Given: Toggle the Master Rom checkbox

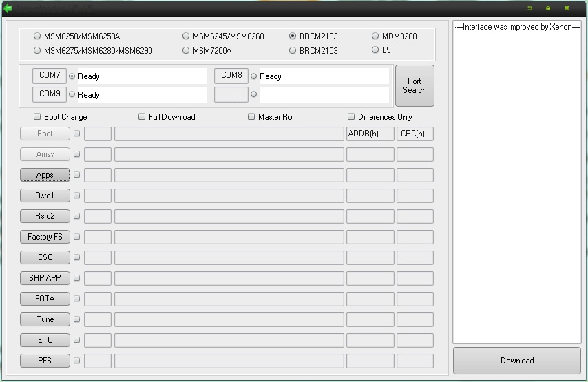Looking at the screenshot, I should (x=251, y=117).
